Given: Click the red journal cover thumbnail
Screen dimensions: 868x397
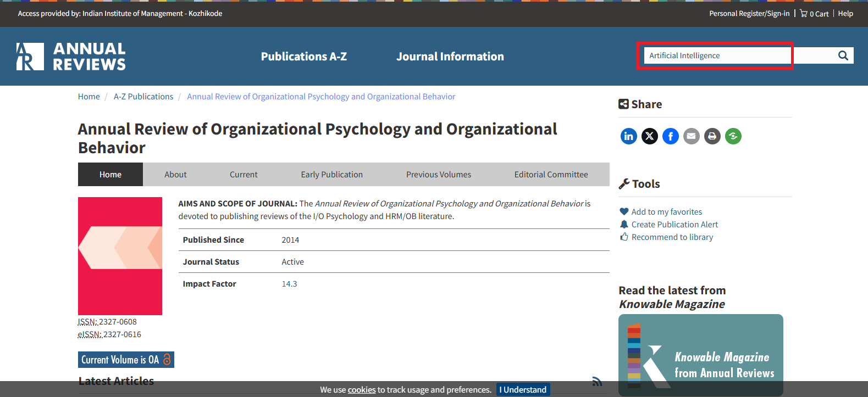Looking at the screenshot, I should 120,256.
